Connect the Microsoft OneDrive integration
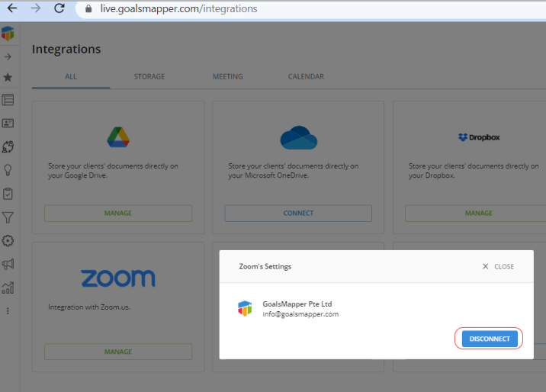This screenshot has height=392, width=546. 298,213
